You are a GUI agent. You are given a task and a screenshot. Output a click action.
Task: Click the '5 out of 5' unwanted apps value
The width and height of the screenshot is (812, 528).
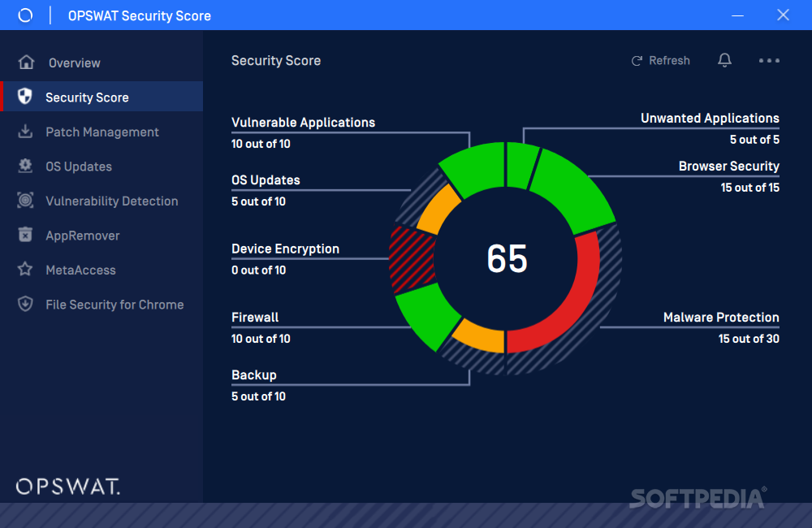click(x=754, y=140)
